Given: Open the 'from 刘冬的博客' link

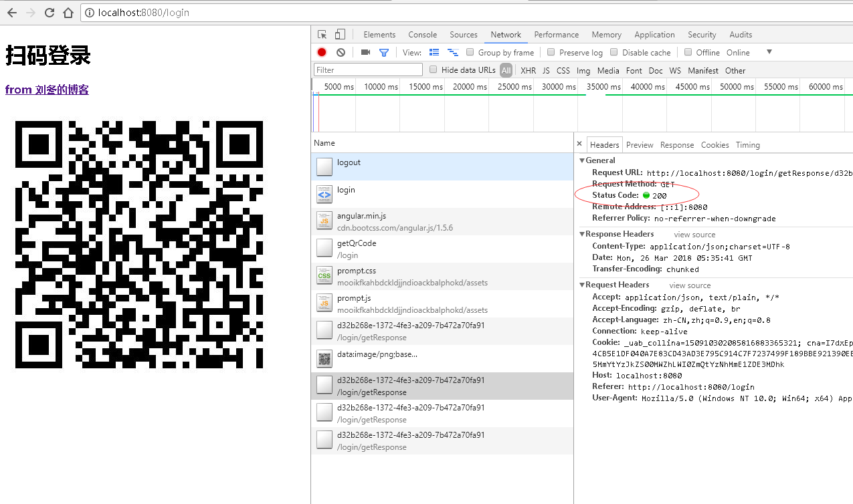Looking at the screenshot, I should (x=47, y=90).
